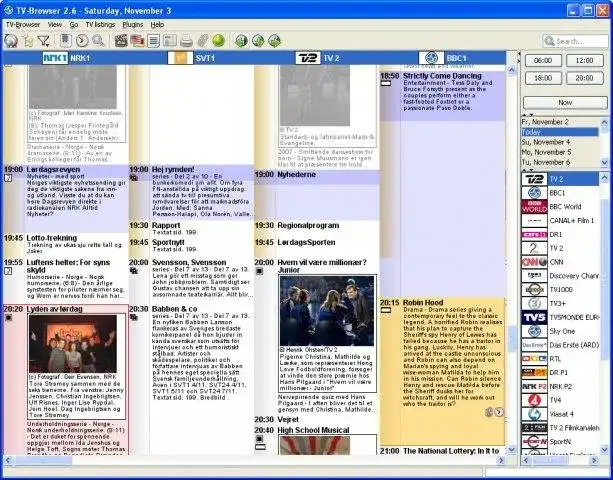Open the Plugins menu
Screen dimensions: 613x480
pos(133,25)
